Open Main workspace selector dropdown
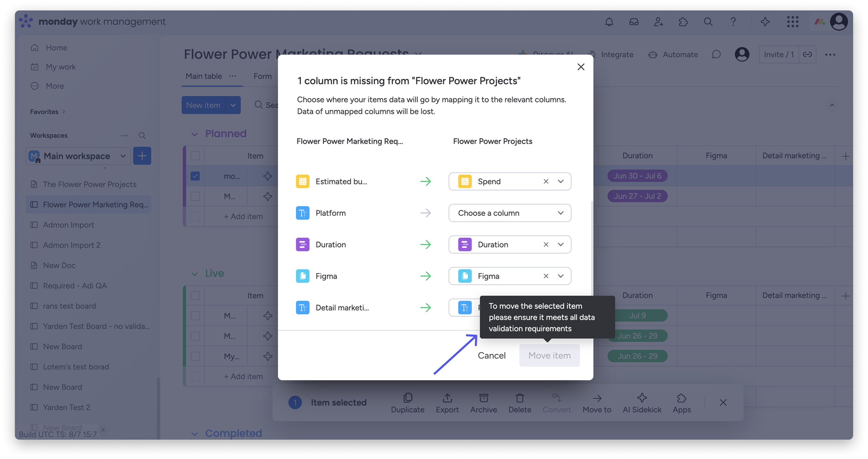 [78, 156]
